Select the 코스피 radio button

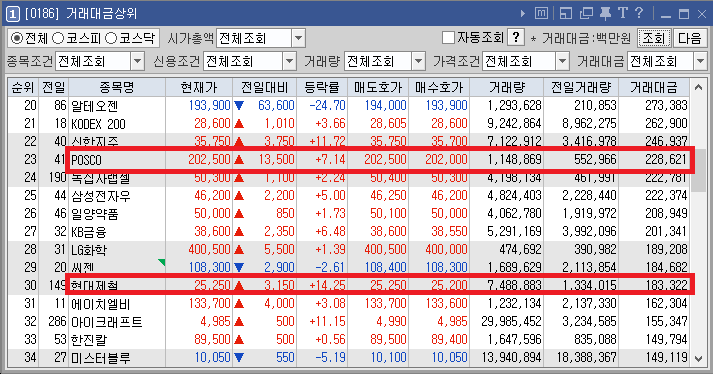[58, 38]
